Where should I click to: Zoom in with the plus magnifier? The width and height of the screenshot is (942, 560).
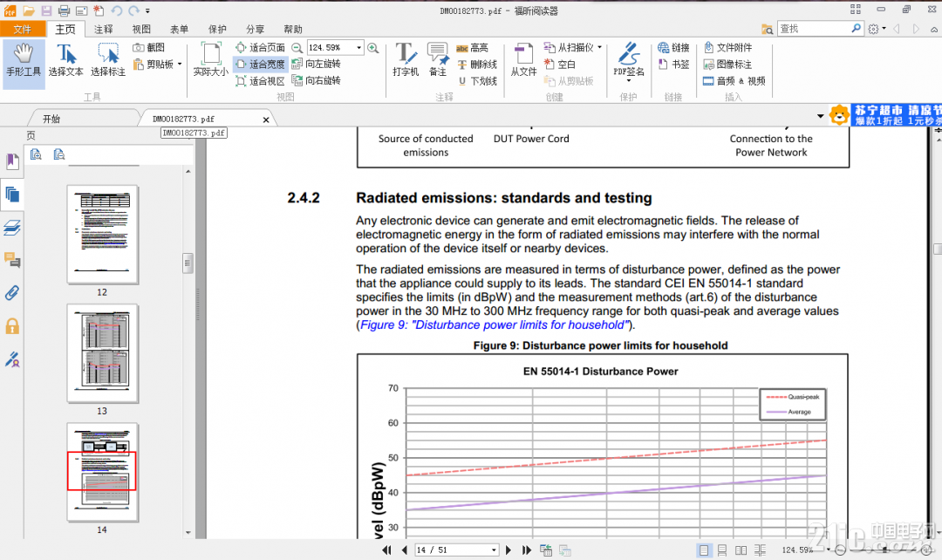373,47
